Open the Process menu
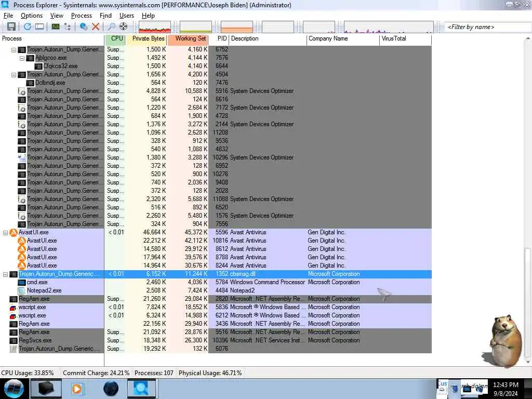Viewport: 532px width, 399px height. click(82, 16)
